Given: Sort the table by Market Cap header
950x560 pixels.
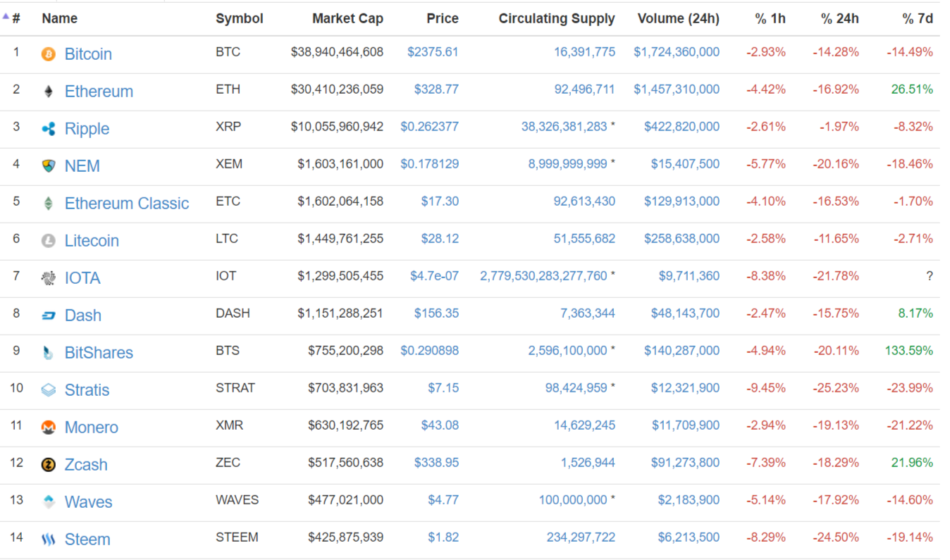Looking at the screenshot, I should click(347, 19).
